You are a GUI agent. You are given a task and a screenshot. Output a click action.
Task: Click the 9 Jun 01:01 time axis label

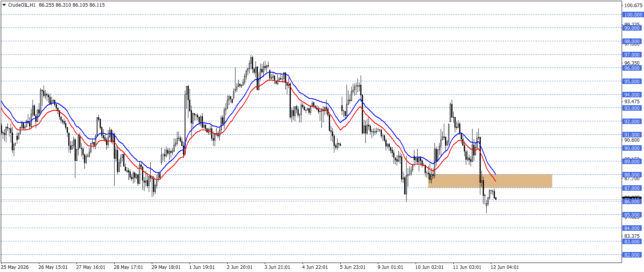click(x=390, y=267)
